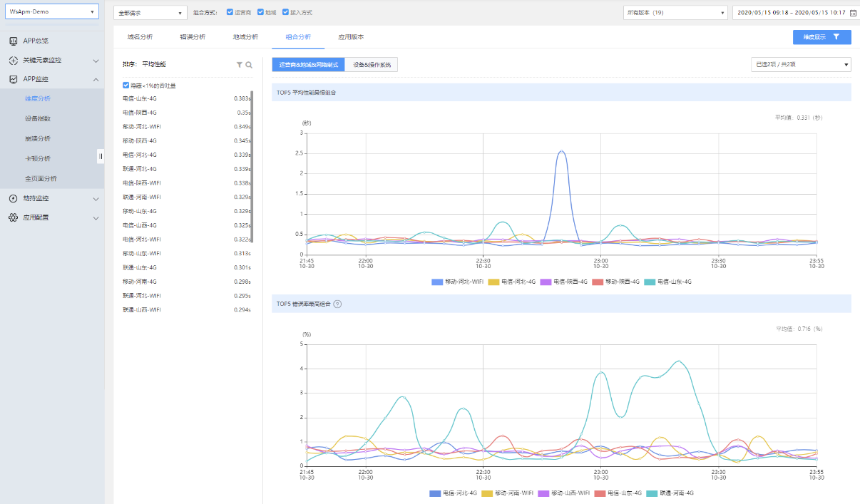Uncheck the 接入方式 checkbox
This screenshot has height=504, width=860.
pos(285,12)
